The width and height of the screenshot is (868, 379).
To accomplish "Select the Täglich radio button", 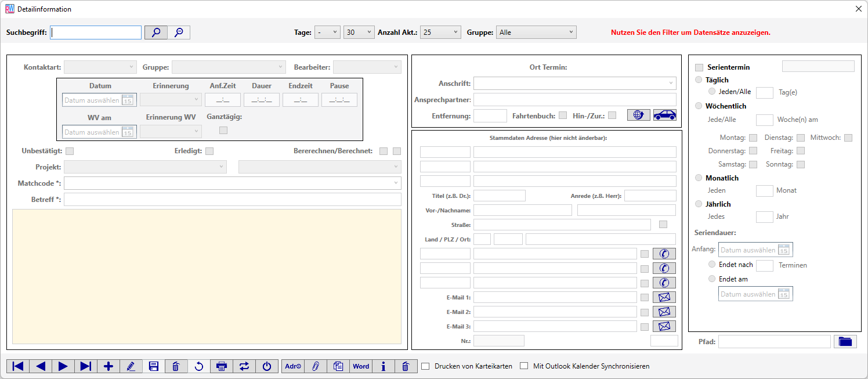I will pos(699,80).
